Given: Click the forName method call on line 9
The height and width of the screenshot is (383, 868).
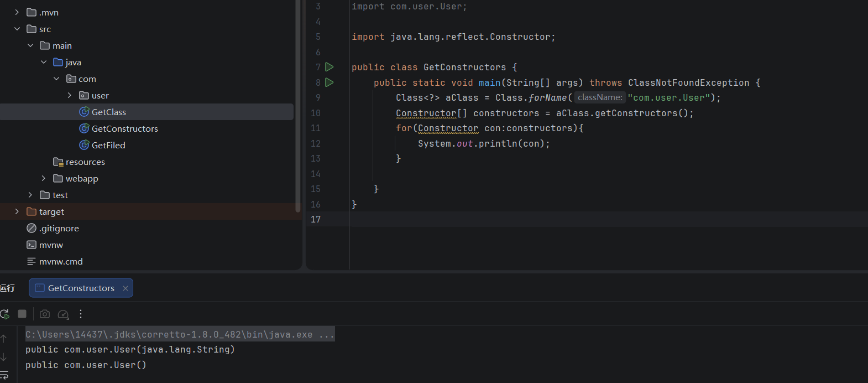Looking at the screenshot, I should pyautogui.click(x=547, y=98).
